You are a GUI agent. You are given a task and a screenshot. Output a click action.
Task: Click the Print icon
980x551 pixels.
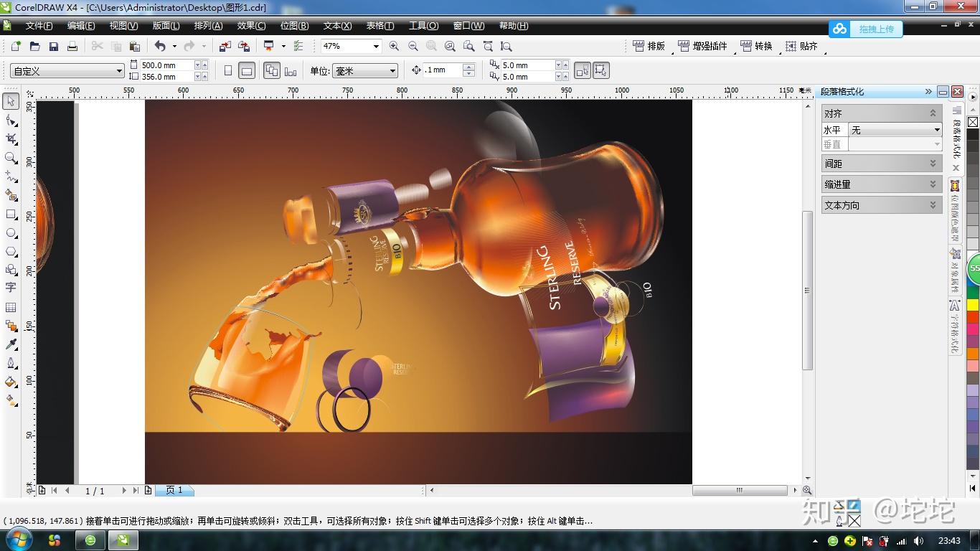click(72, 46)
